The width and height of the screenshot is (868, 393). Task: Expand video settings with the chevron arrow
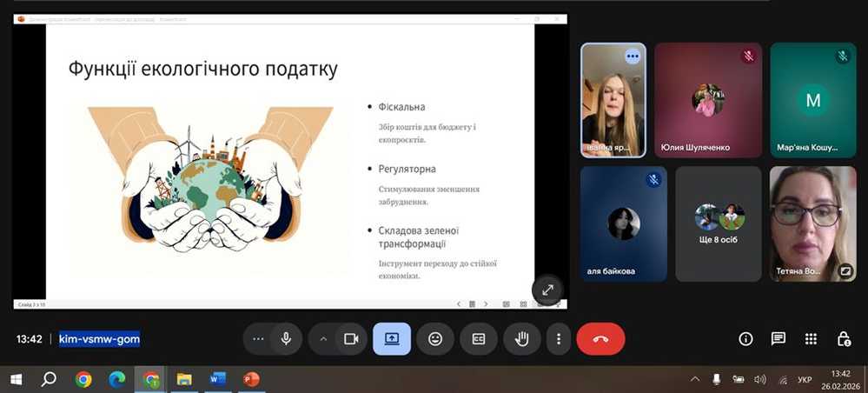(x=324, y=339)
